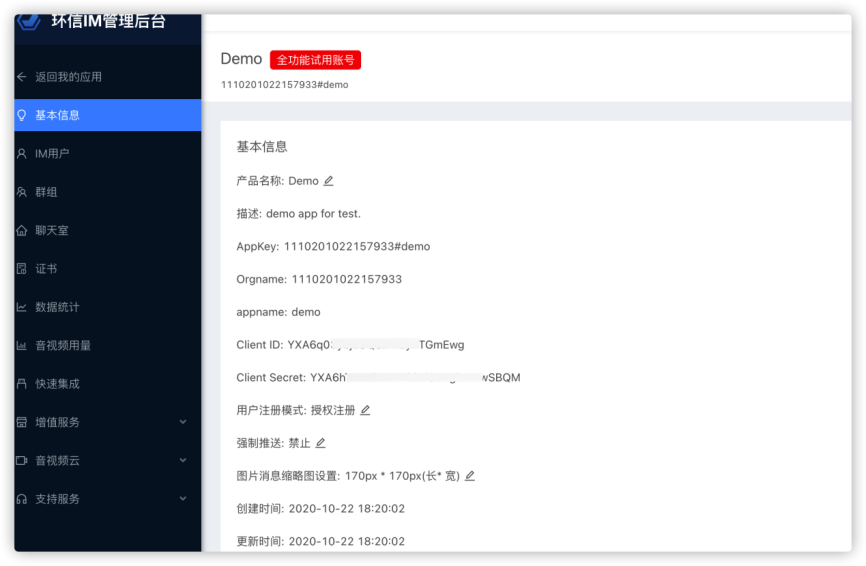Open the IM用户 menu item
The width and height of the screenshot is (866, 566).
tap(108, 154)
